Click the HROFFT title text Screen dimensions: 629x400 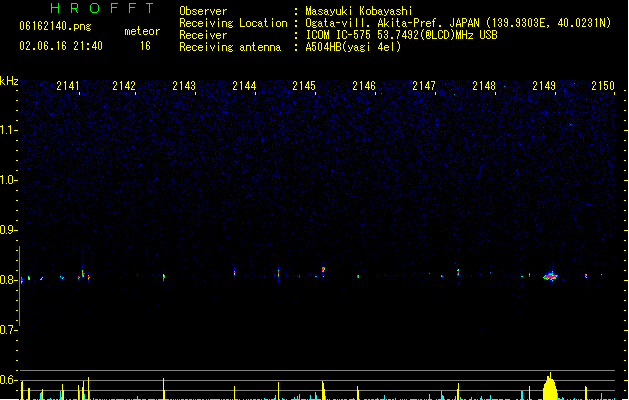[x=102, y=8]
